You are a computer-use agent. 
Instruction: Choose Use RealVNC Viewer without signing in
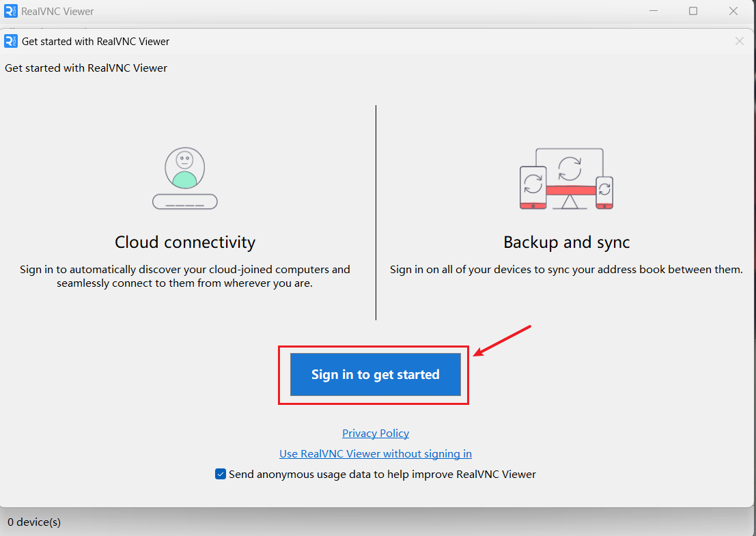[376, 453]
